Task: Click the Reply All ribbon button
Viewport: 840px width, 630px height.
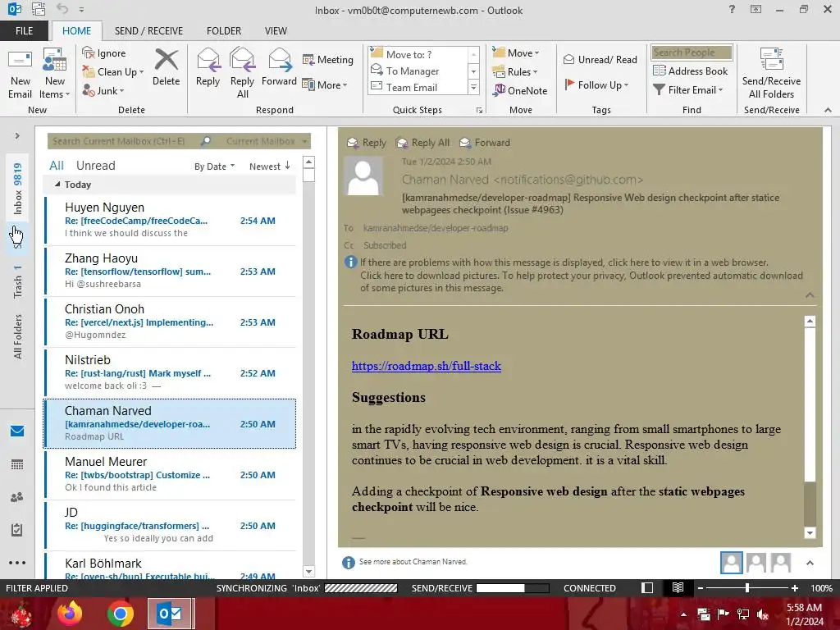Action: pos(242,74)
